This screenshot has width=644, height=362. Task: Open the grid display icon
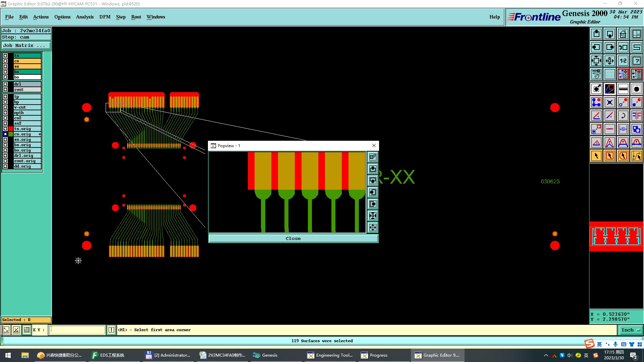point(609,74)
